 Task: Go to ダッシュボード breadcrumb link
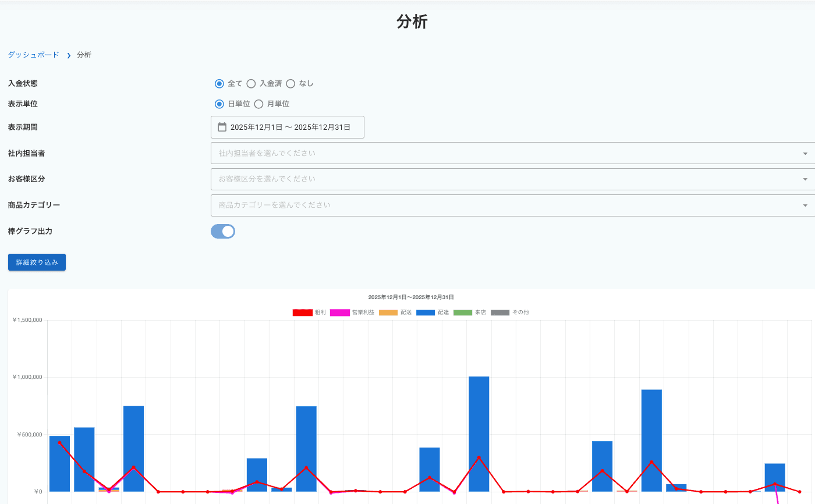tap(33, 55)
